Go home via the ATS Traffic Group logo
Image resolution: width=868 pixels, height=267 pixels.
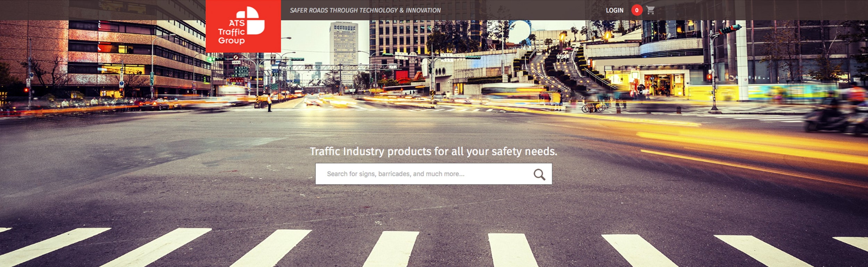[x=243, y=26]
